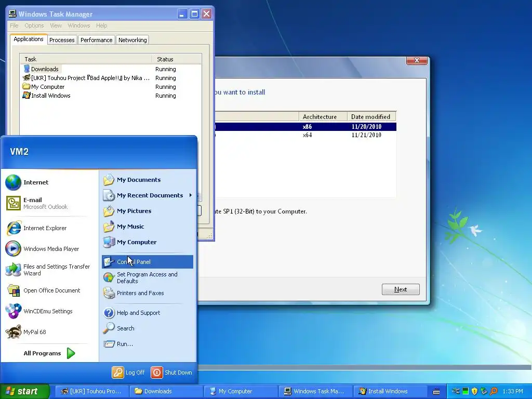This screenshot has height=399, width=532.
Task: Maximize the Windows Task Manager window
Action: (x=194, y=14)
